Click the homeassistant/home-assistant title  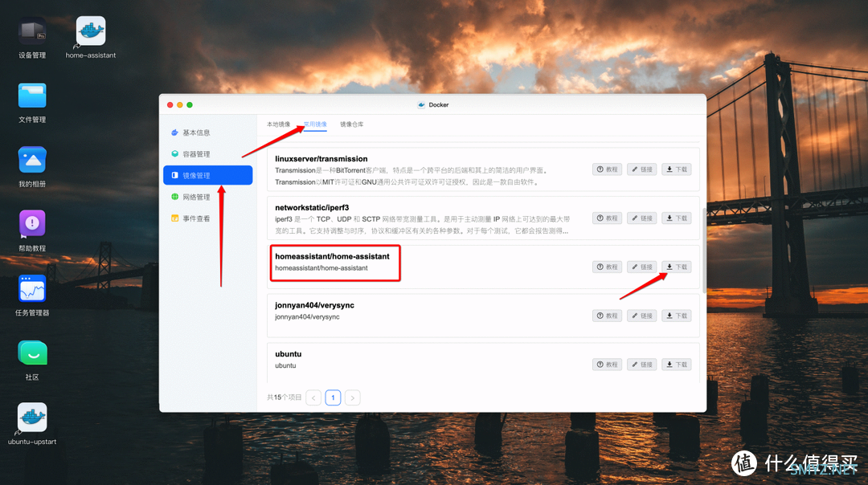coord(332,256)
